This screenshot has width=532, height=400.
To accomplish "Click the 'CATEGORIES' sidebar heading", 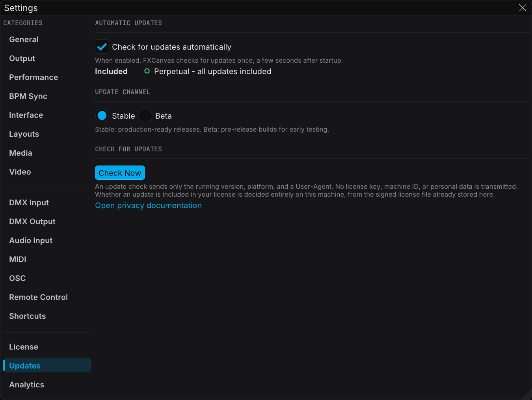I will (23, 23).
